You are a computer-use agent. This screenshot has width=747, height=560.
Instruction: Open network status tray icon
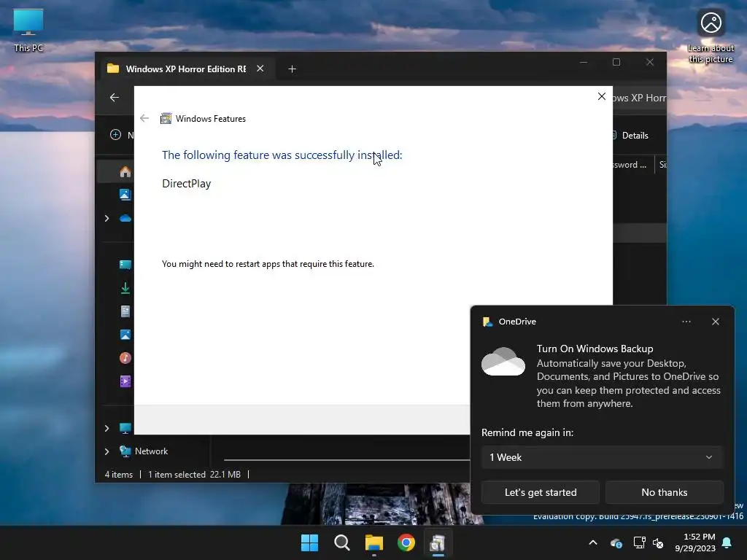click(639, 542)
